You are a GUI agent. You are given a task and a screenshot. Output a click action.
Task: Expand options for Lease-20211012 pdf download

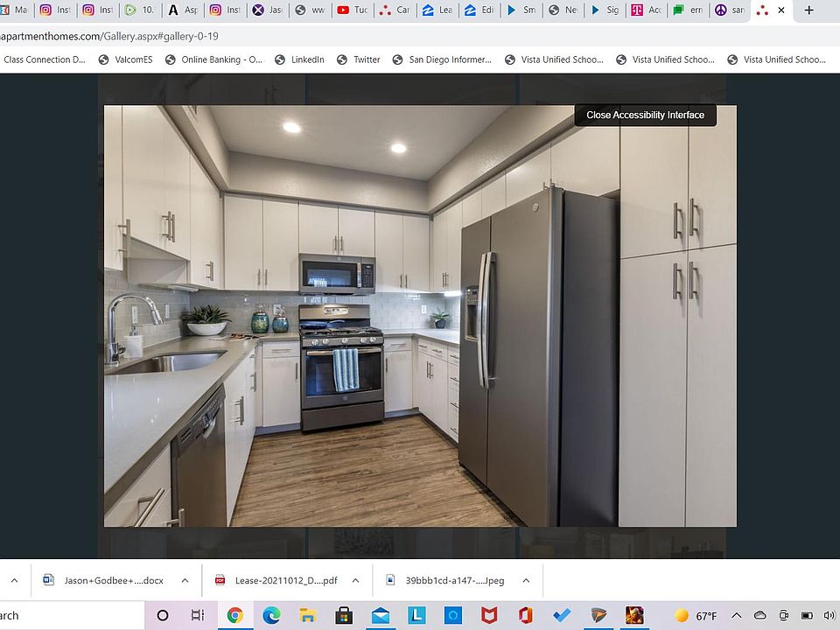pos(356,581)
